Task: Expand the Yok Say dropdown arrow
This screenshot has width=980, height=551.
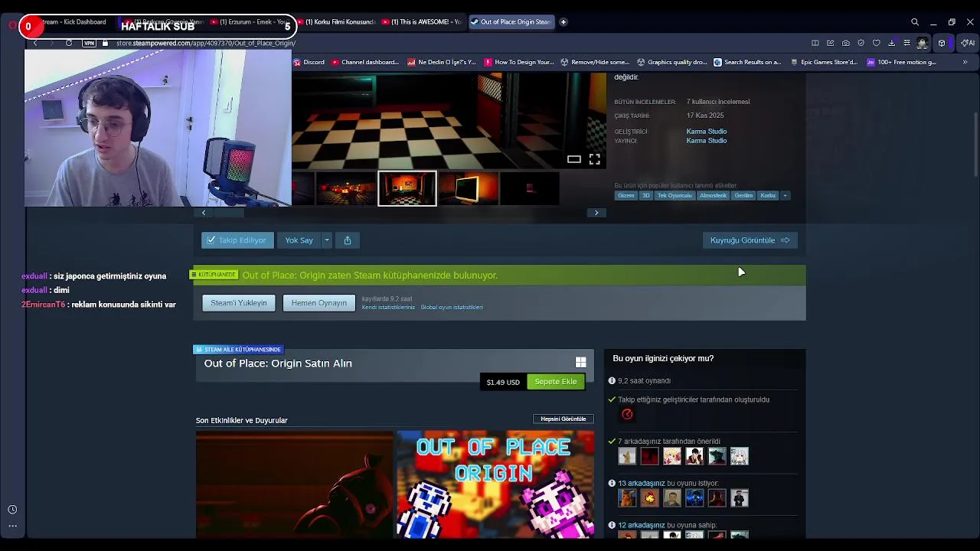Action: (x=327, y=240)
